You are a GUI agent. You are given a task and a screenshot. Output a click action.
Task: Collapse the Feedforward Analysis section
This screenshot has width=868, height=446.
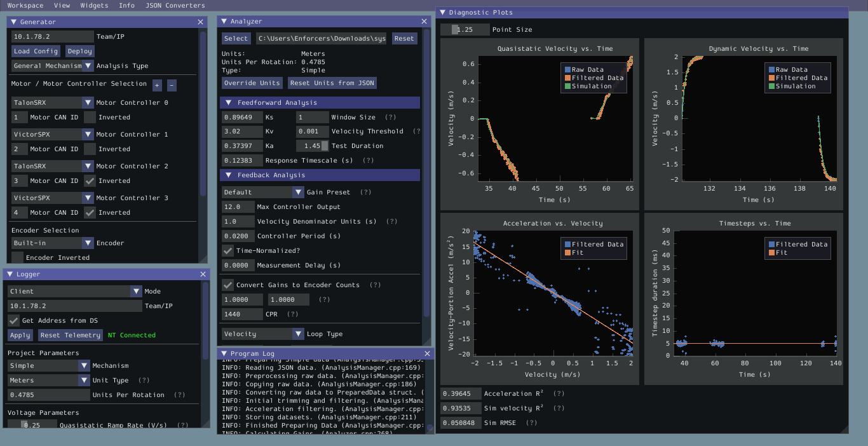pos(320,102)
